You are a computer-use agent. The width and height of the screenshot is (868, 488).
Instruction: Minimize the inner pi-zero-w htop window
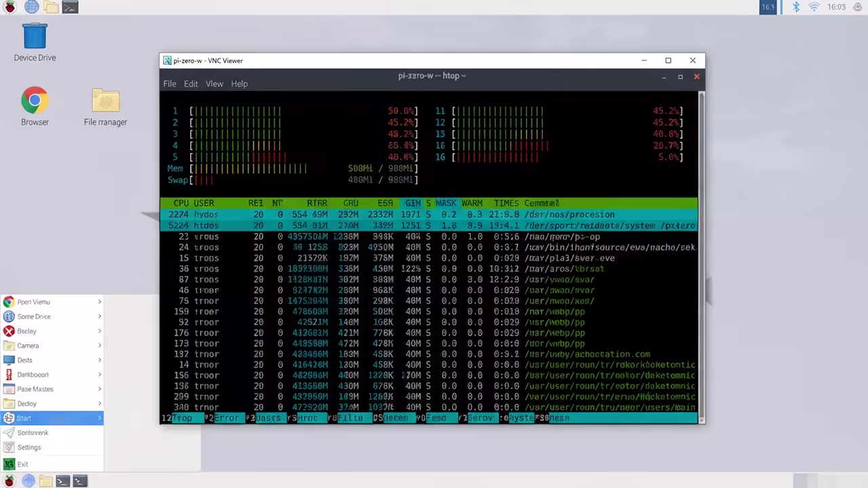[663, 77]
